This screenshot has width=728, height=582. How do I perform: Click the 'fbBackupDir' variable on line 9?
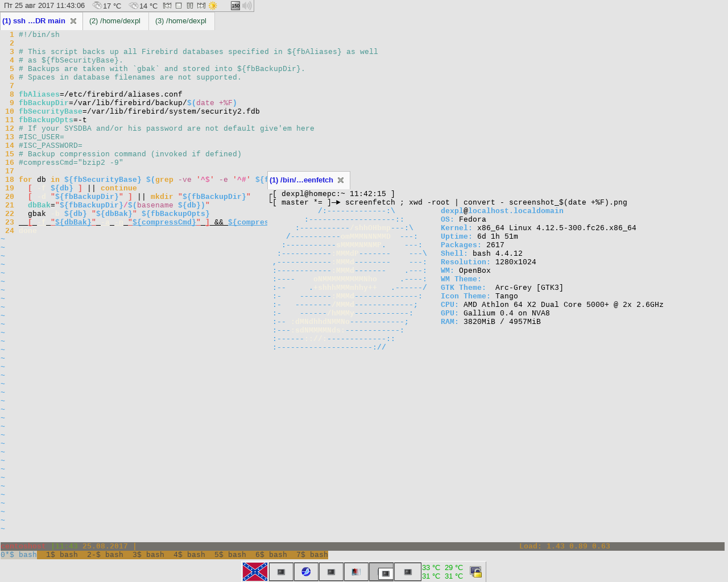tap(44, 103)
